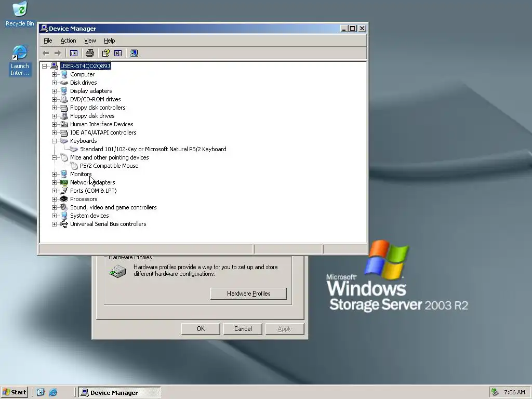
Task: Expand the Computer node
Action: [x=54, y=74]
